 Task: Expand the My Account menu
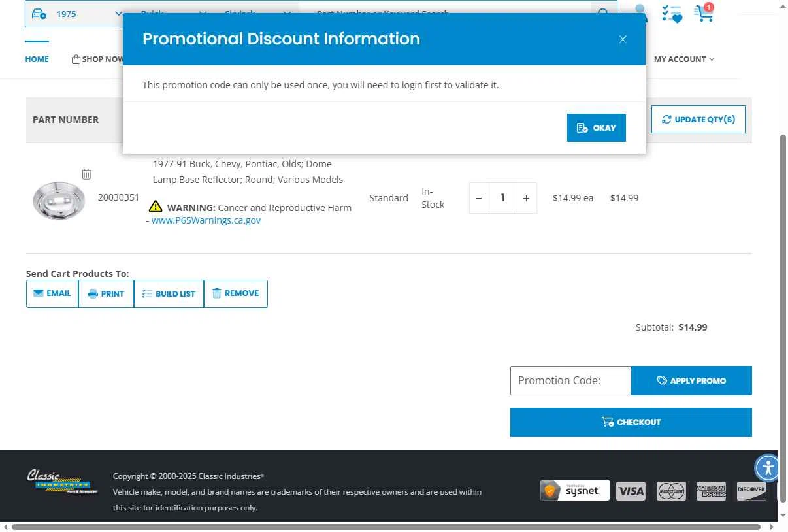(684, 59)
